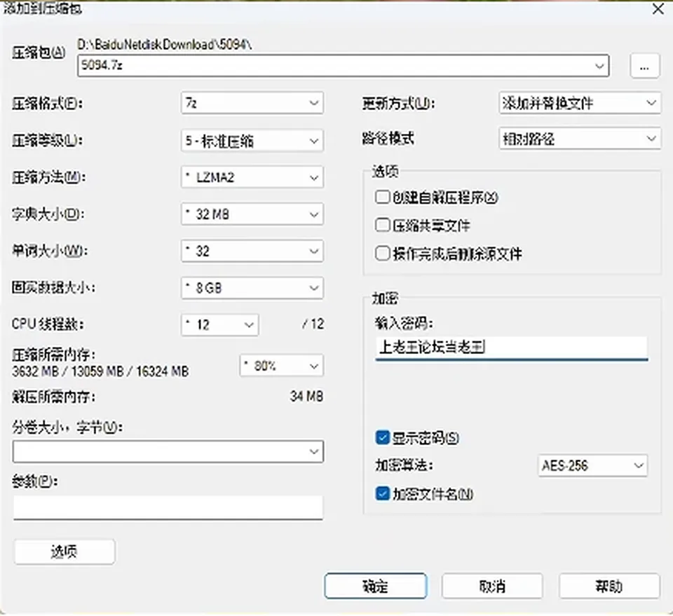Disable the 加密文件名 checkbox
The height and width of the screenshot is (616, 673).
pos(383,494)
